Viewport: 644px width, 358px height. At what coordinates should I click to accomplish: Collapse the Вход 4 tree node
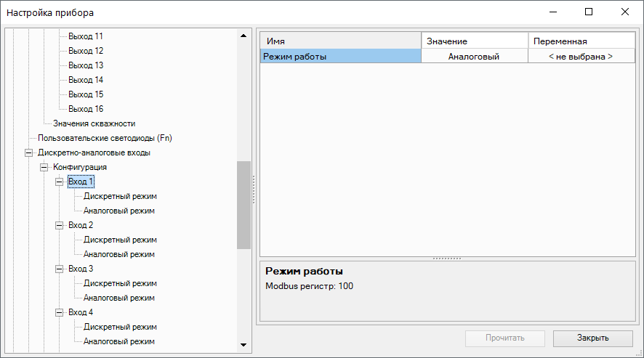point(60,312)
